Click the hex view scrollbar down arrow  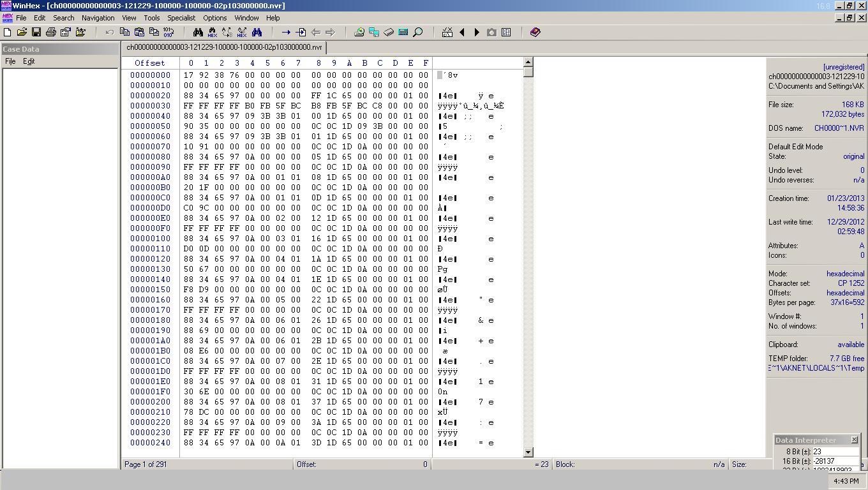(528, 452)
